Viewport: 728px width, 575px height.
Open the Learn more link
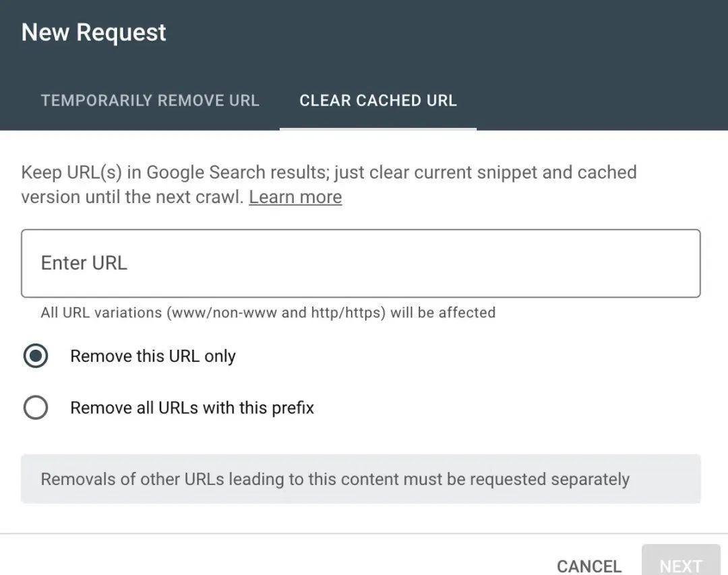pyautogui.click(x=295, y=197)
